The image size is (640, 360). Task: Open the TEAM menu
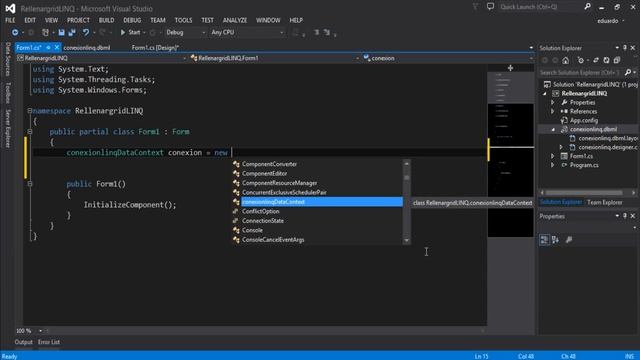(158, 20)
